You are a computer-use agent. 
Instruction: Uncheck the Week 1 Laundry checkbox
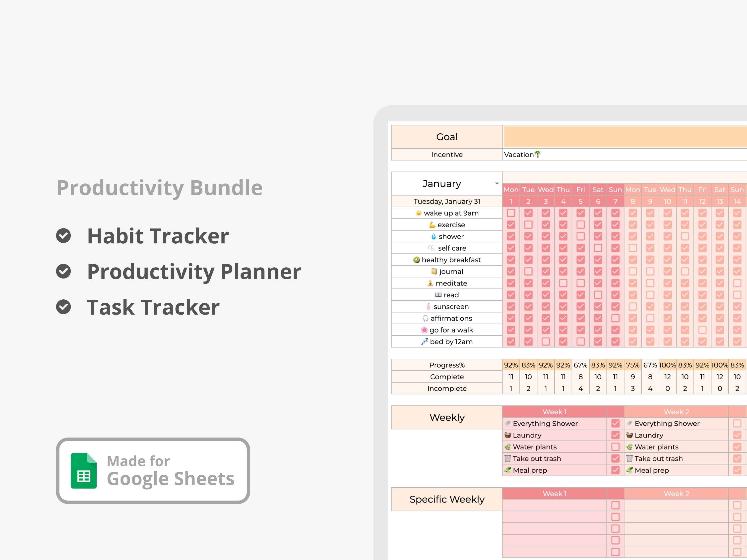pyautogui.click(x=615, y=435)
